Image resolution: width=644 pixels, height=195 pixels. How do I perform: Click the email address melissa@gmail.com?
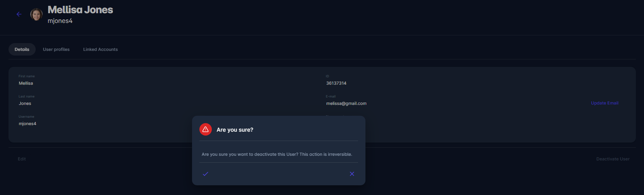(x=346, y=103)
